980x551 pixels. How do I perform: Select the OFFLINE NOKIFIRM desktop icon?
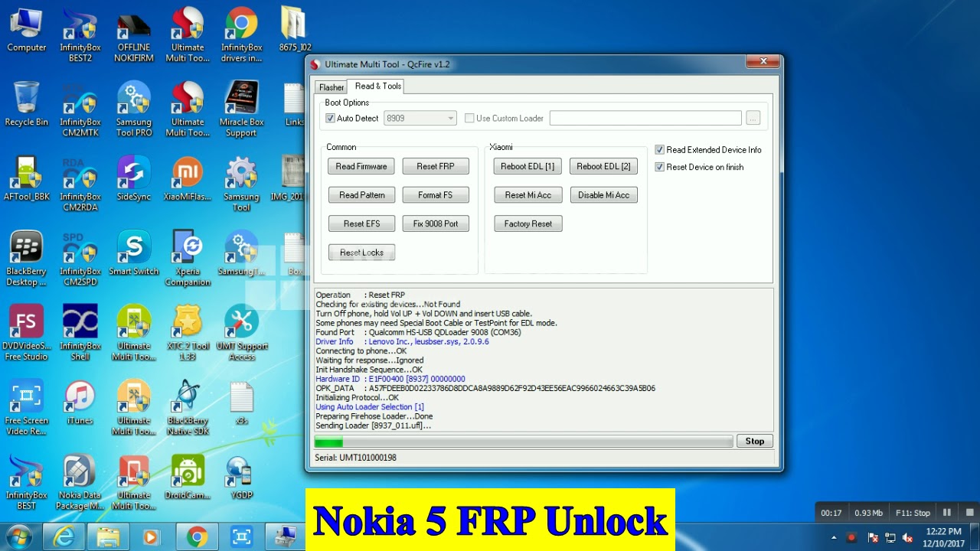[x=134, y=35]
